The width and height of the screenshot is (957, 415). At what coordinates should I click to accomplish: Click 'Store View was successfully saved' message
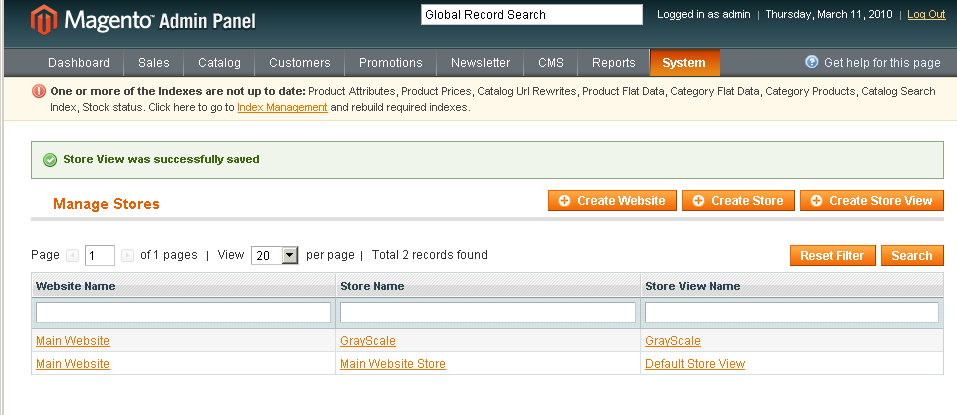click(x=162, y=159)
